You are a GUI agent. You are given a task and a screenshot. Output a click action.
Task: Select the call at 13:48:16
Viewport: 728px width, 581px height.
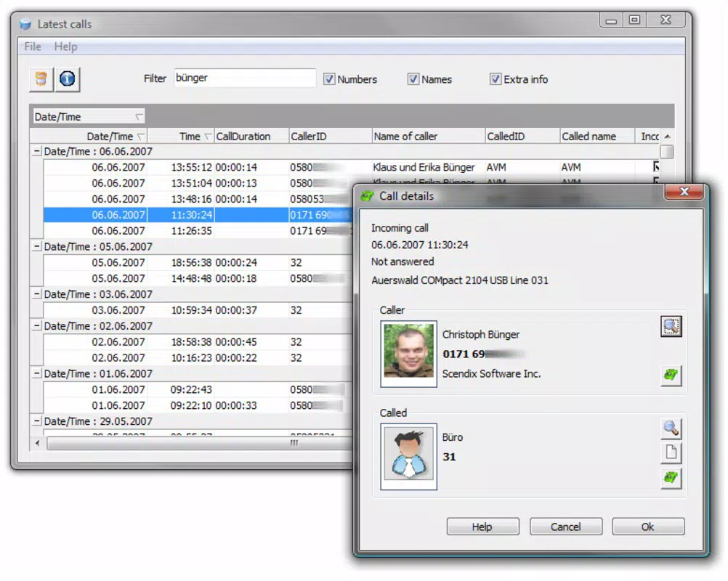click(x=198, y=198)
